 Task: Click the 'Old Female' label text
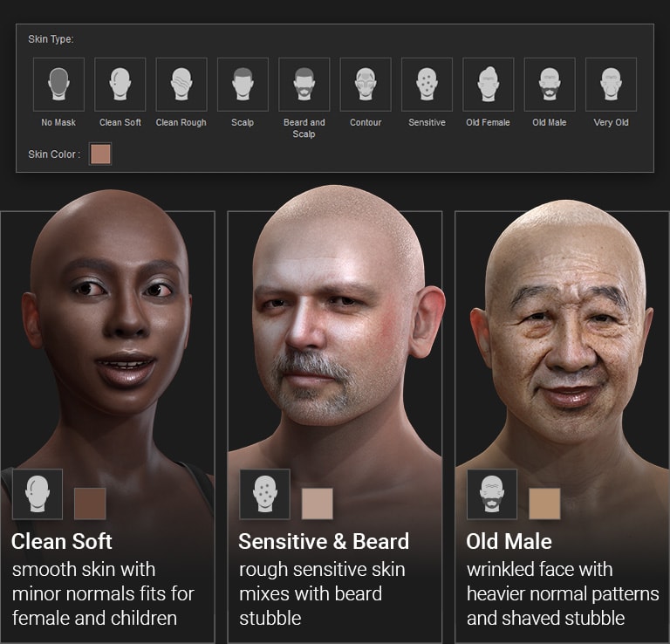pyautogui.click(x=488, y=122)
